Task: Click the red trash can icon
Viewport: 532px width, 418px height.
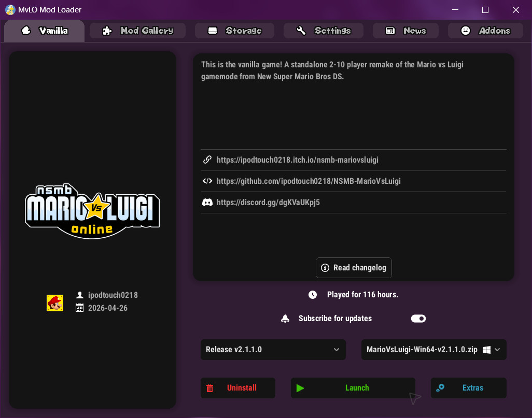Action: tap(209, 388)
